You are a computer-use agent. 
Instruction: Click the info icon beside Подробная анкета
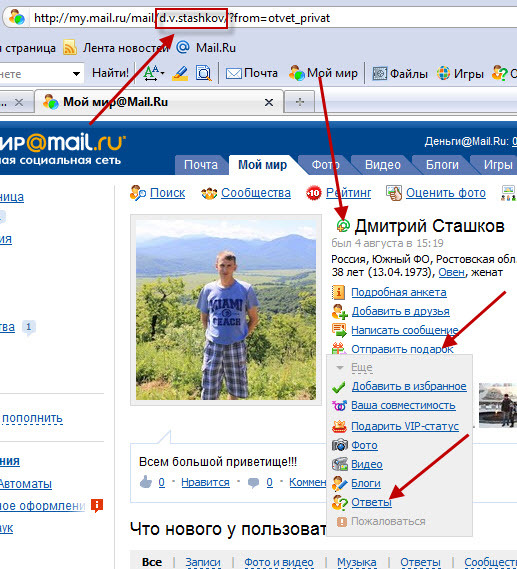click(x=338, y=292)
